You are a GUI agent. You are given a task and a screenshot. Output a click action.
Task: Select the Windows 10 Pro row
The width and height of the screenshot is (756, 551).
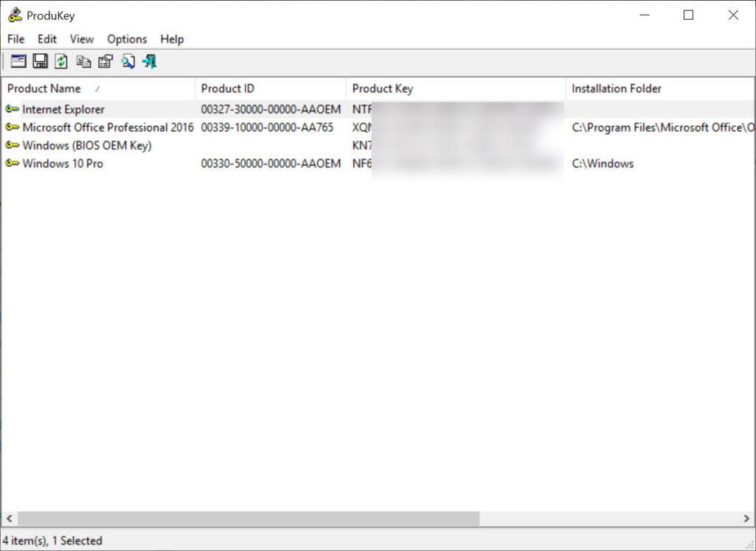378,163
